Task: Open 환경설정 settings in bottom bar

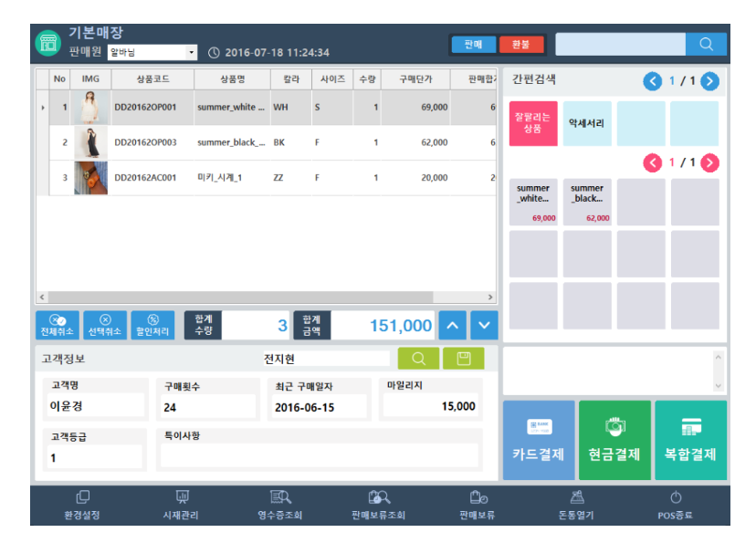Action: (83, 505)
